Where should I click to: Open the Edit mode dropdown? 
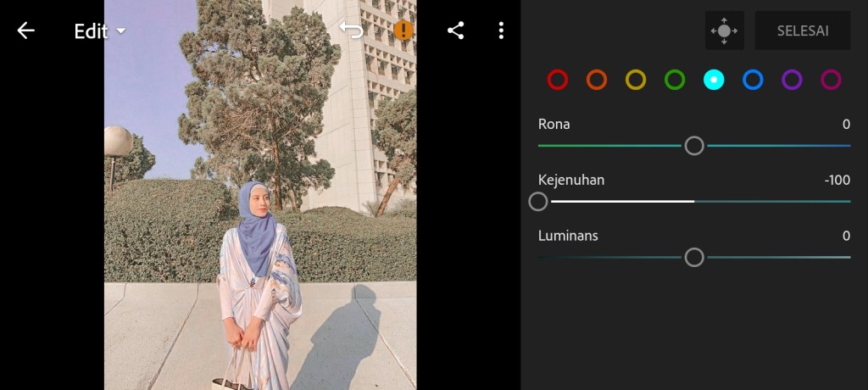click(x=99, y=31)
